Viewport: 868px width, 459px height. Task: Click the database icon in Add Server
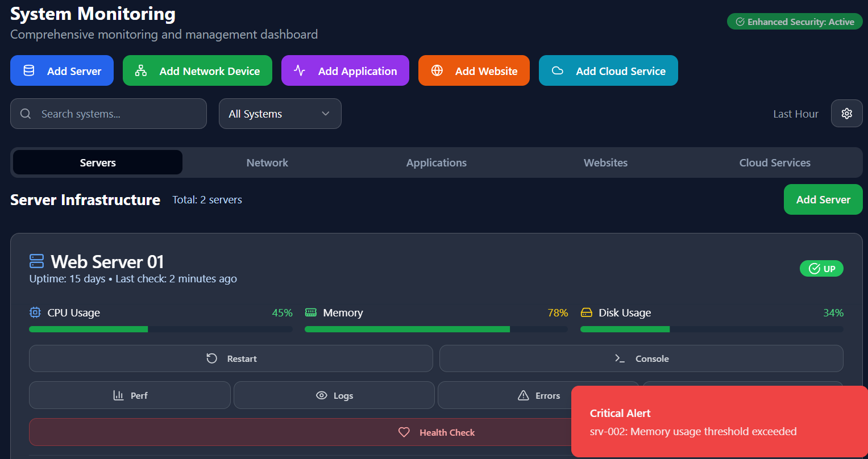pyautogui.click(x=28, y=71)
